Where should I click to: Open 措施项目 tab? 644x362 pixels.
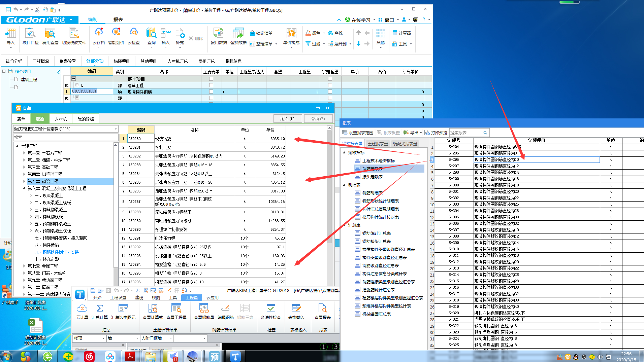tap(122, 61)
